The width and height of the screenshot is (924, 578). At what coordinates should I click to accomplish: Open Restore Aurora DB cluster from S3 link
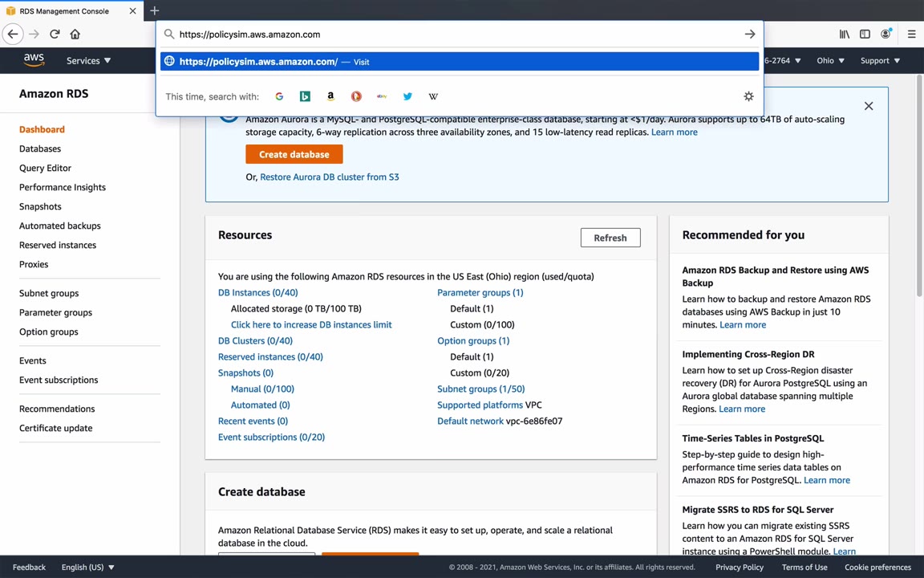(330, 177)
